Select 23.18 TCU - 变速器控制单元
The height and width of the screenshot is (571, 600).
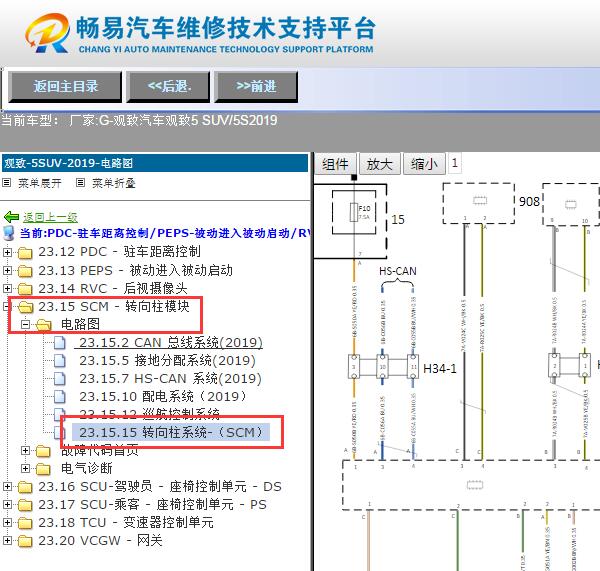(126, 522)
